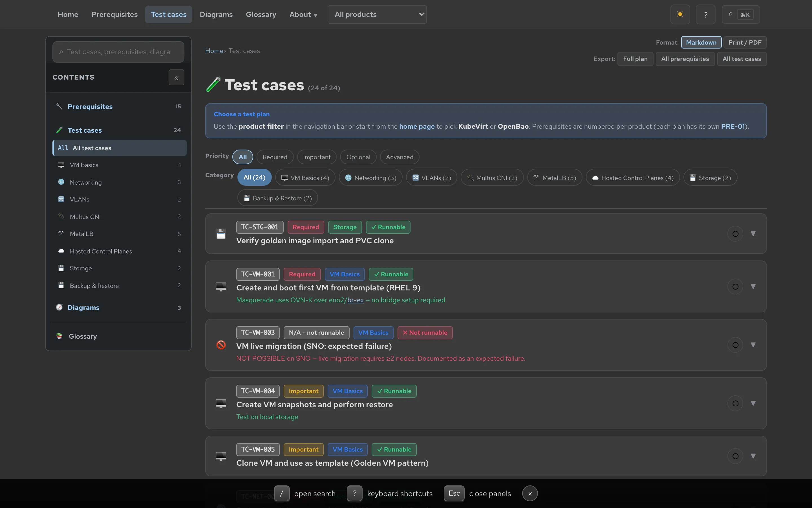Follow the home page link in info box
This screenshot has height=508, width=812.
417,126
